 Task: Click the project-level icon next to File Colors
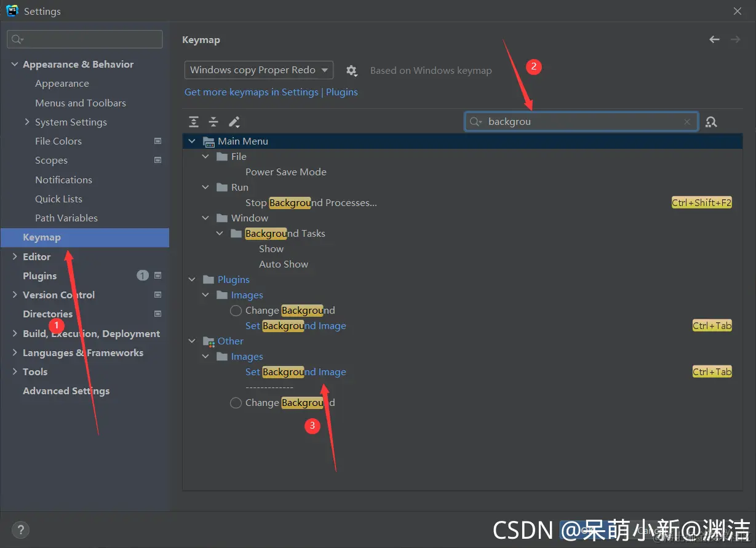tap(157, 141)
